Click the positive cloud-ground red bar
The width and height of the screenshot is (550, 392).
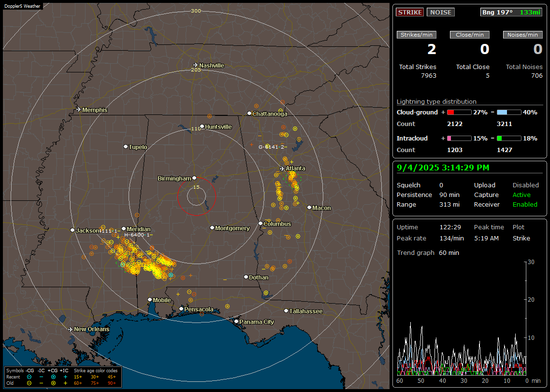(459, 112)
